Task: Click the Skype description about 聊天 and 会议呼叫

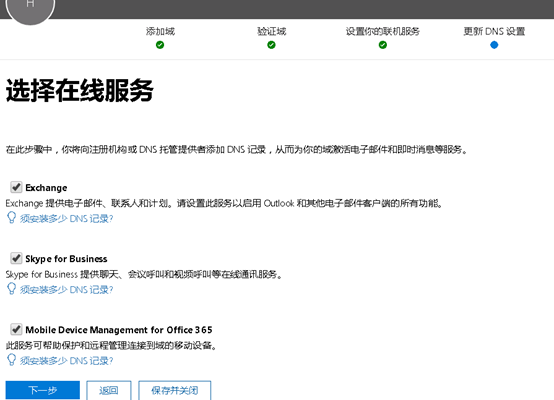Action: tap(144, 274)
